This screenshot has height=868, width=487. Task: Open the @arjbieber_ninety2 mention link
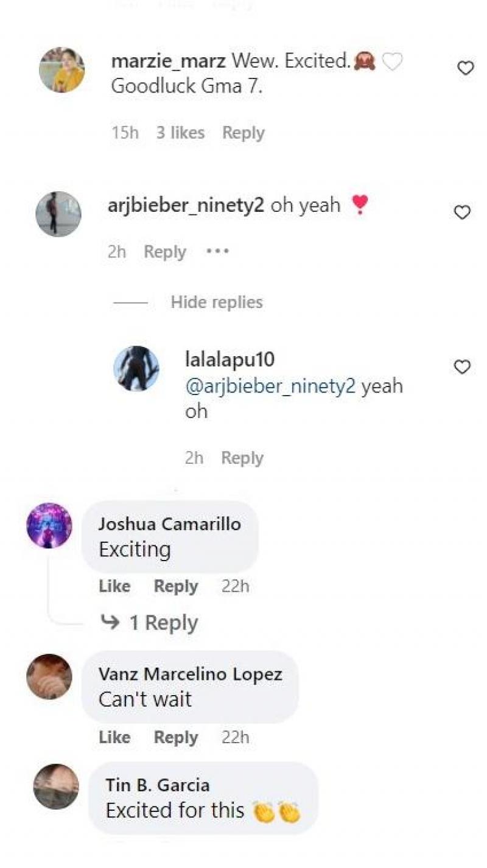click(x=270, y=387)
